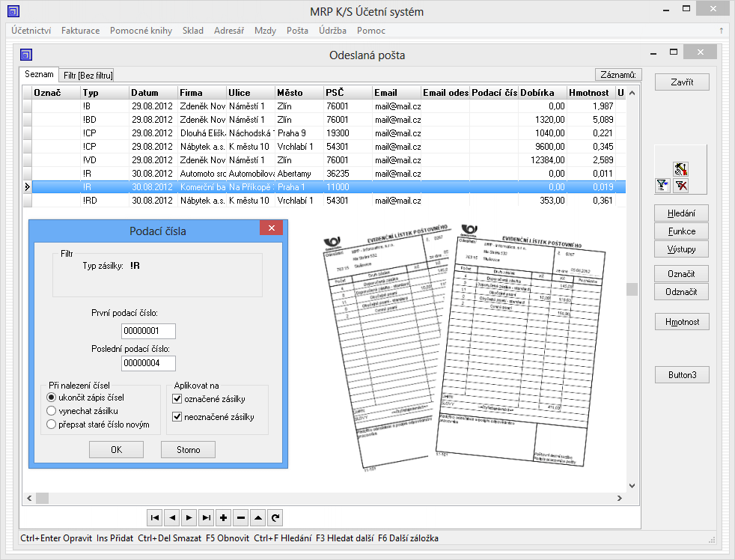Image resolution: width=735 pixels, height=560 pixels.
Task: Click into the První podací číslo field
Action: (x=148, y=331)
